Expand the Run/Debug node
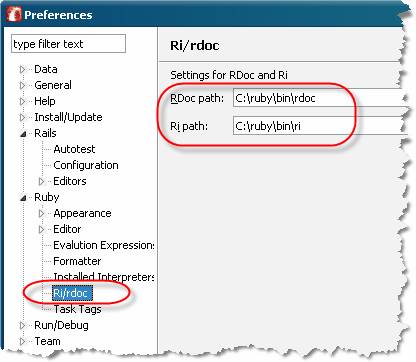The image size is (416, 362). pos(22,325)
